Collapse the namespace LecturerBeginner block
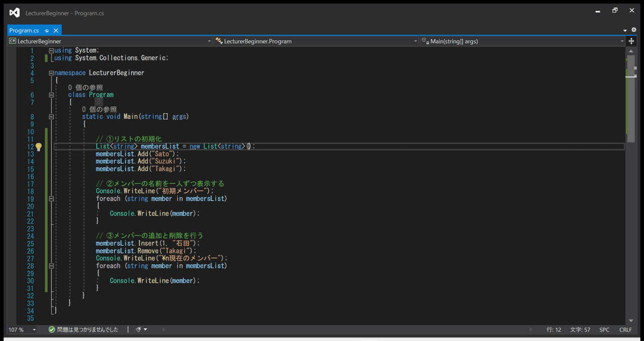This screenshot has height=341, width=644. pyautogui.click(x=51, y=73)
